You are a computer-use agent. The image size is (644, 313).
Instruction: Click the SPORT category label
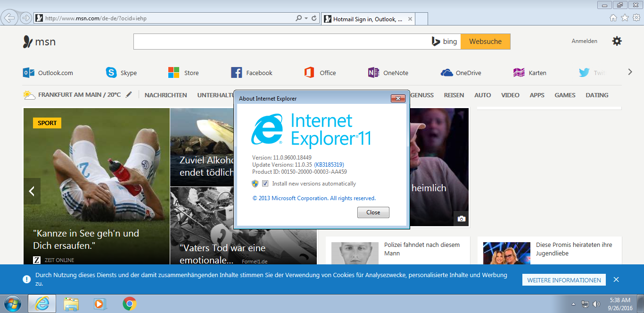click(x=47, y=123)
